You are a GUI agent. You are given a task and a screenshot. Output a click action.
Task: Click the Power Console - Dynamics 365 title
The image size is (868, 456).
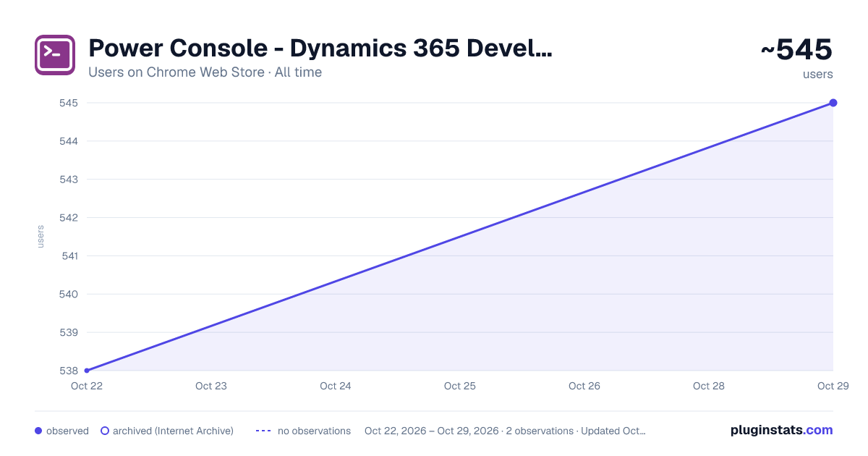tap(320, 48)
